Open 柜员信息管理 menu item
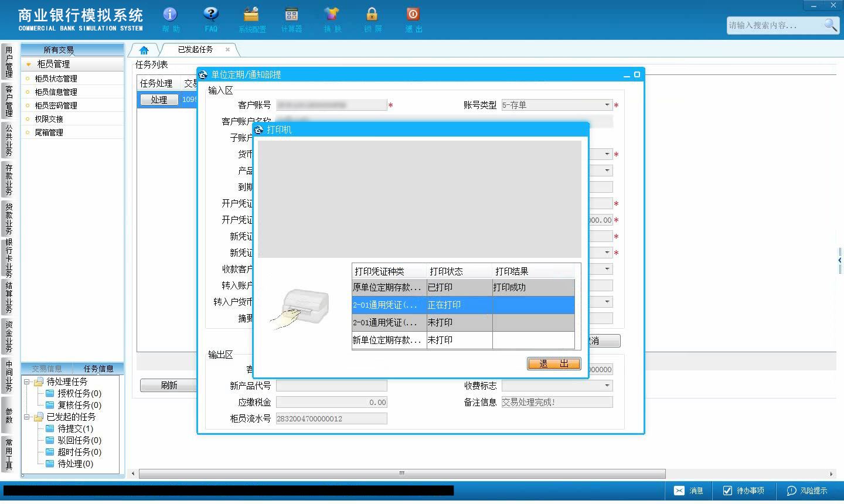Viewport: 844px width, 504px height. point(56,92)
